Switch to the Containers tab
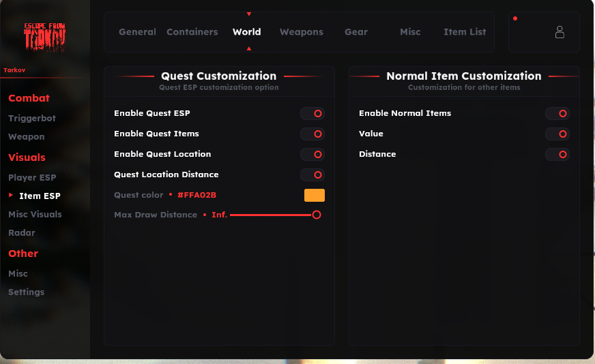Image resolution: width=595 pixels, height=364 pixels. point(192,32)
